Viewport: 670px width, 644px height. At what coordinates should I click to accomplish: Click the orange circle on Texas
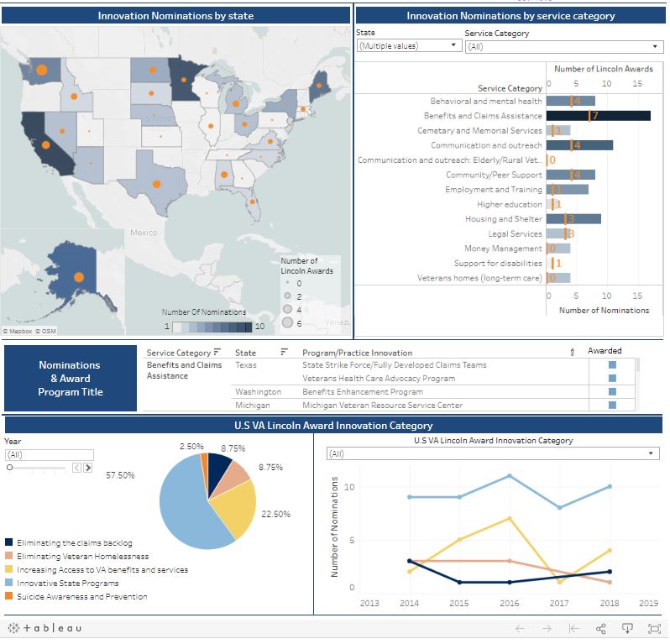tap(157, 184)
